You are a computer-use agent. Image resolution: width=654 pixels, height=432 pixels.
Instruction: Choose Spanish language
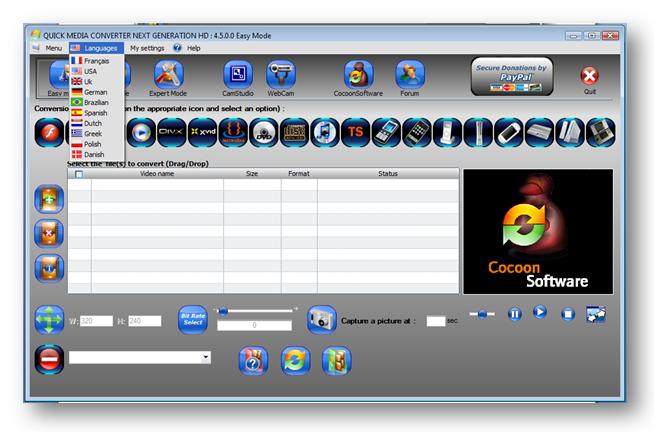tap(96, 113)
